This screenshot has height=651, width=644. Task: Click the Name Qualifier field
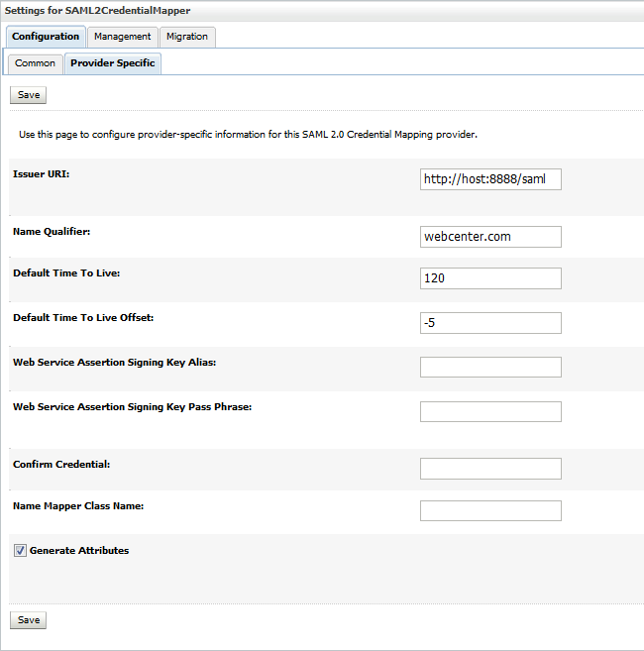point(490,237)
